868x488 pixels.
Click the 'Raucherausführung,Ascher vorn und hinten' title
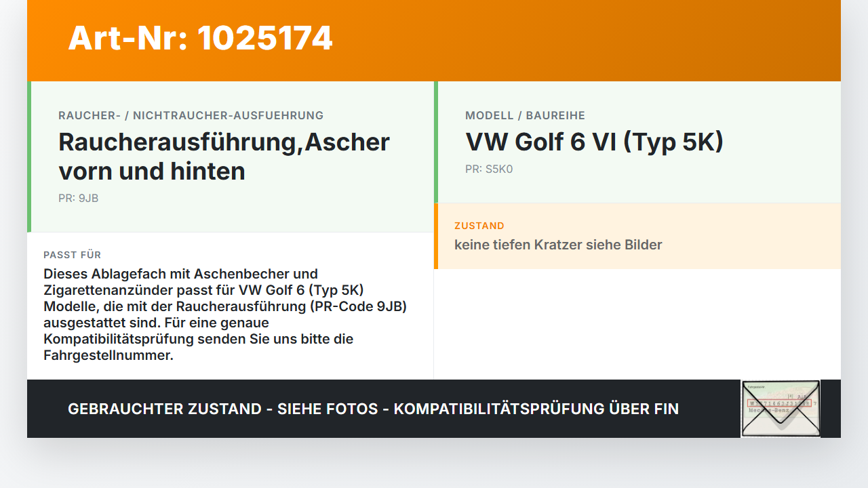coord(224,157)
